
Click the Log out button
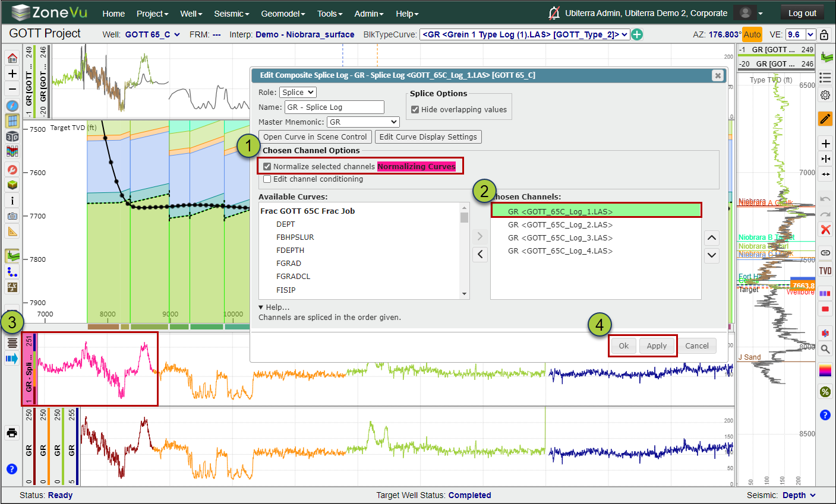(802, 13)
